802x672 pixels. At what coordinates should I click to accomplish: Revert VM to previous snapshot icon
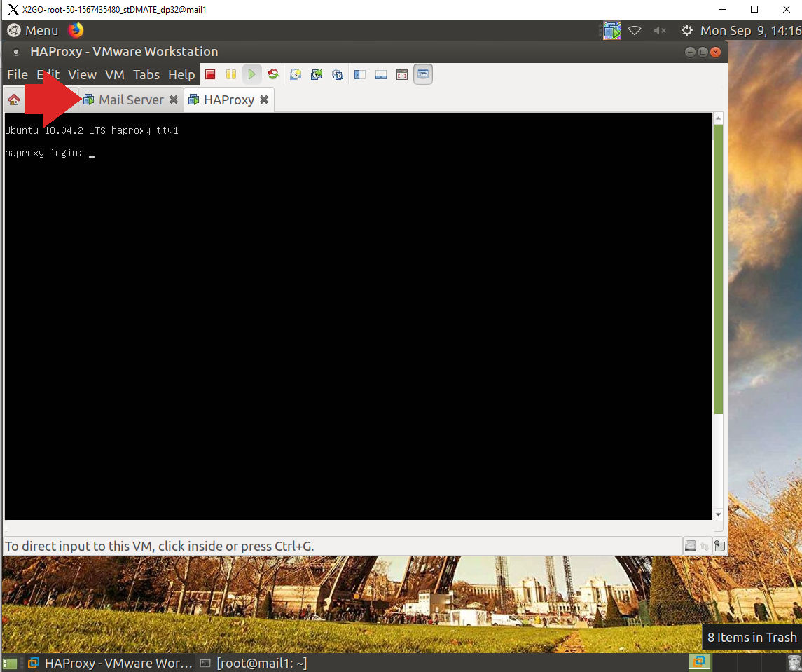(317, 74)
